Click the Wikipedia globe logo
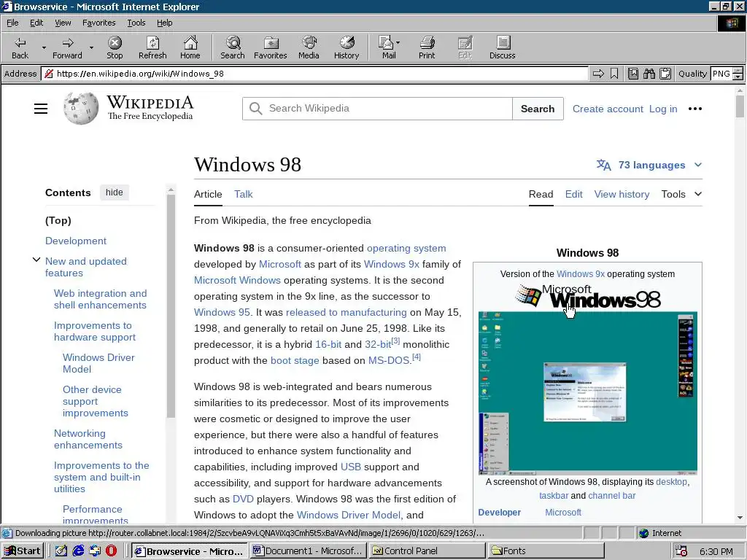 81,108
